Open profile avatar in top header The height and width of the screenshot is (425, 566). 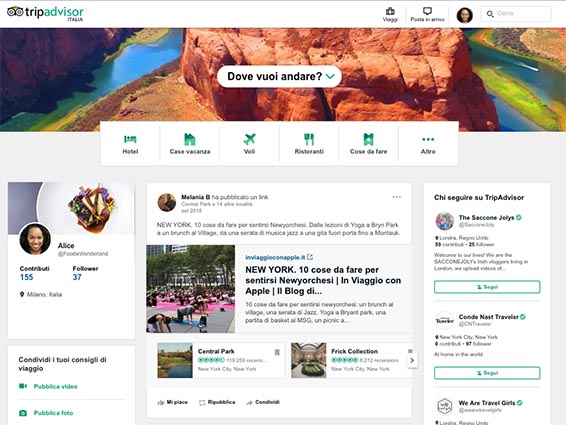pos(465,15)
